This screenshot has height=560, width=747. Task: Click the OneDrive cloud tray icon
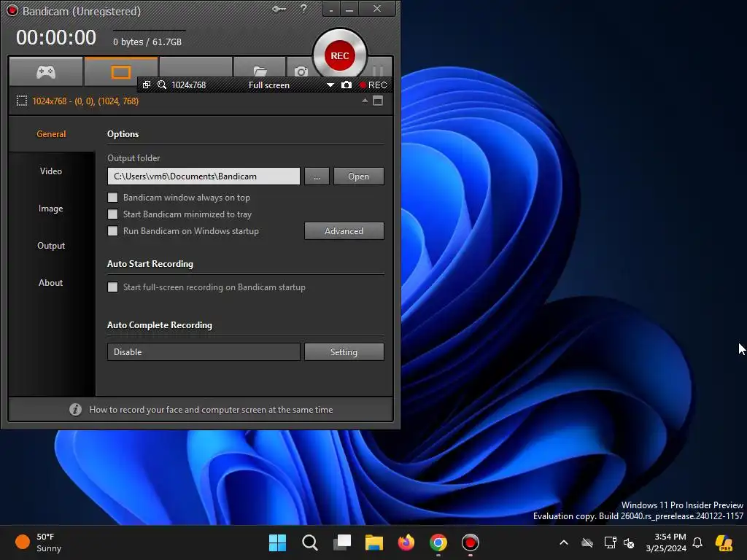(587, 542)
